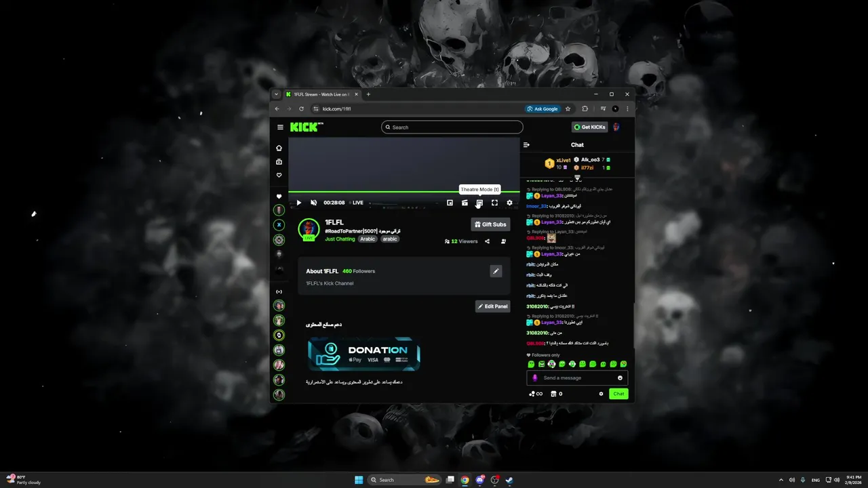The image size is (868, 488).
Task: Select the lowercase arabic tag
Action: [389, 239]
